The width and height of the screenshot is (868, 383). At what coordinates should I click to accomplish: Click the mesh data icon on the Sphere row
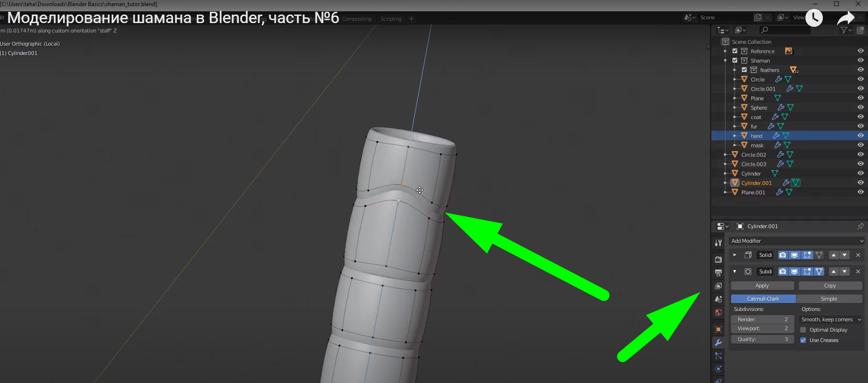point(790,107)
